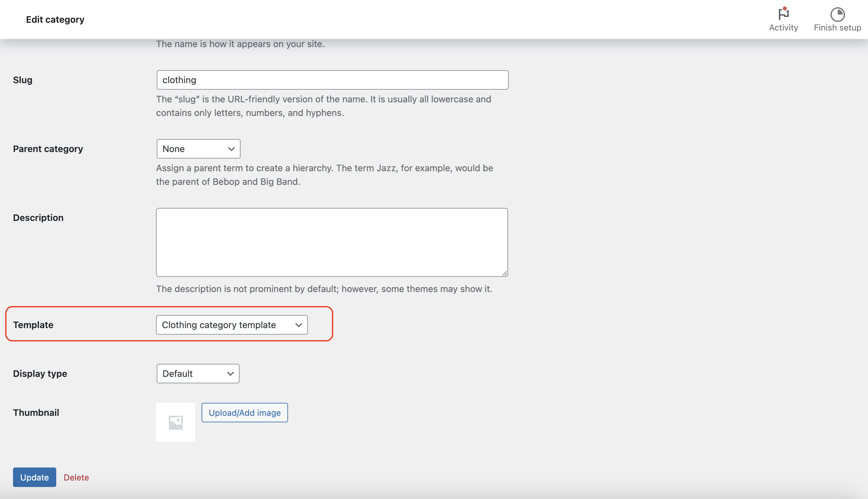The height and width of the screenshot is (499, 868).
Task: Open the Parent category dropdown
Action: pyautogui.click(x=198, y=149)
